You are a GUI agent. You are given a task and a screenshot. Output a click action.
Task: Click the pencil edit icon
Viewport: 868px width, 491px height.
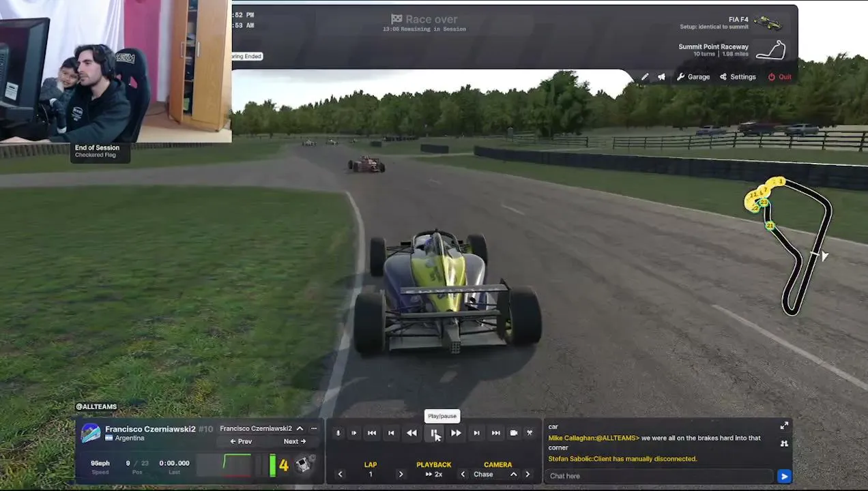pos(645,77)
